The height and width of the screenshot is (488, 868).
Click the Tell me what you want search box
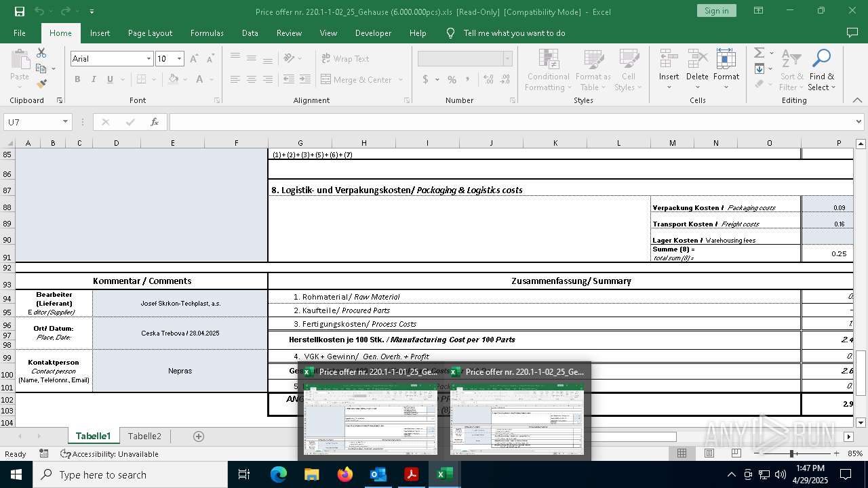(514, 33)
